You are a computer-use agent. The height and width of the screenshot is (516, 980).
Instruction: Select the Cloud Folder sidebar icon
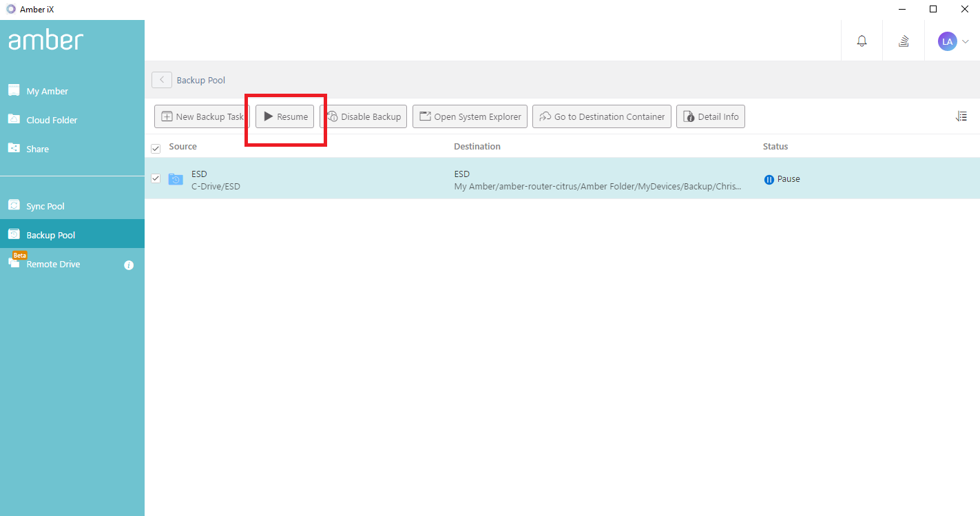tap(14, 119)
